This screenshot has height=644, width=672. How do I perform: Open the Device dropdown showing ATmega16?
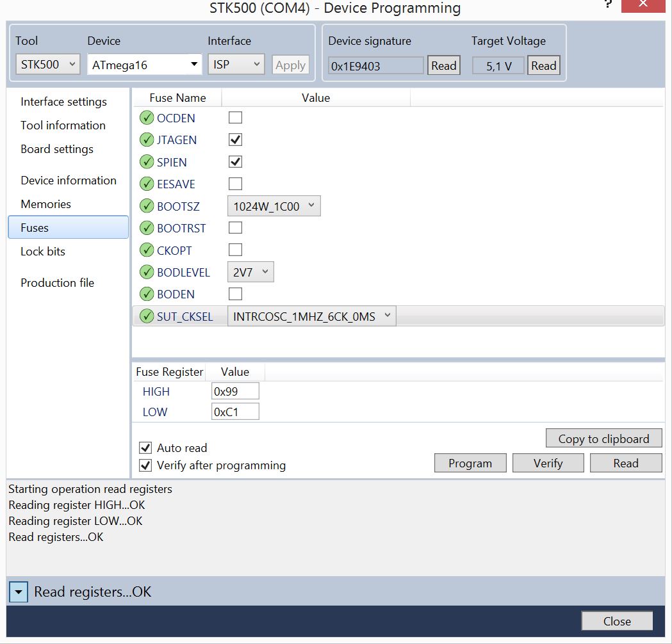(x=144, y=65)
